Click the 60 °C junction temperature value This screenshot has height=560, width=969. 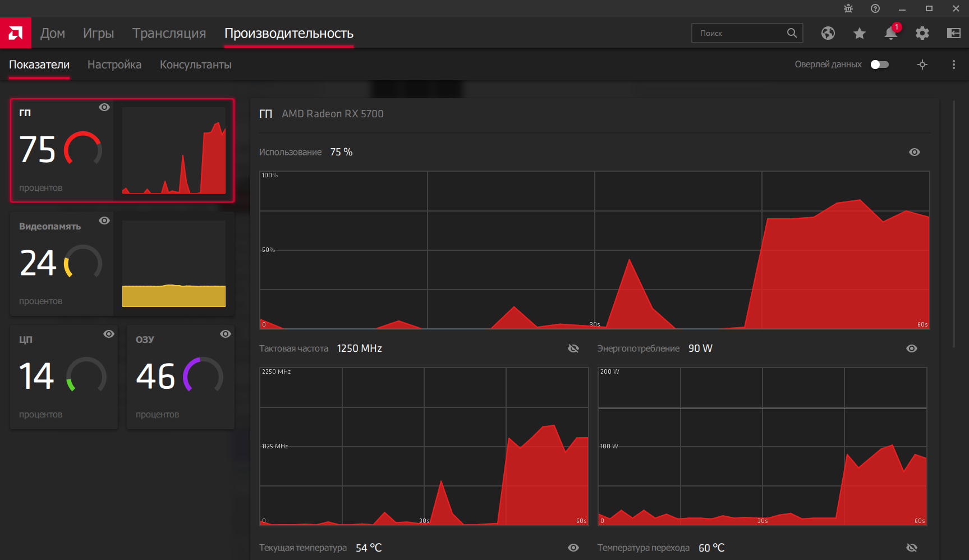point(711,548)
